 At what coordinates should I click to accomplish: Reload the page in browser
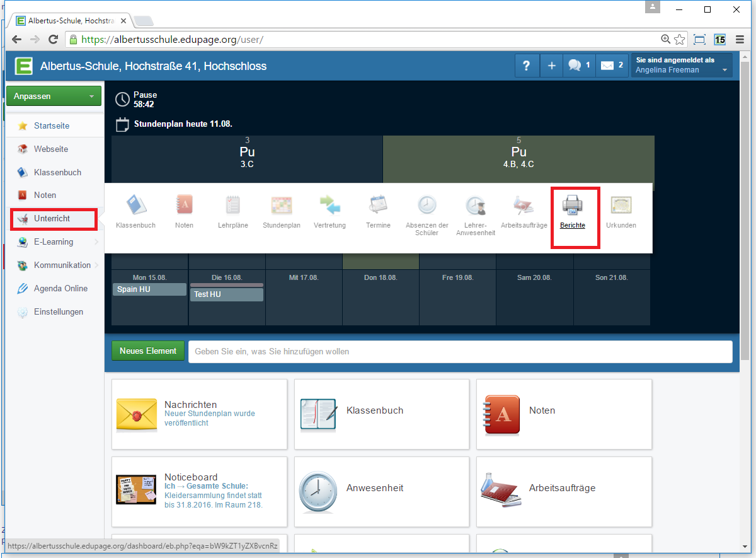point(54,39)
